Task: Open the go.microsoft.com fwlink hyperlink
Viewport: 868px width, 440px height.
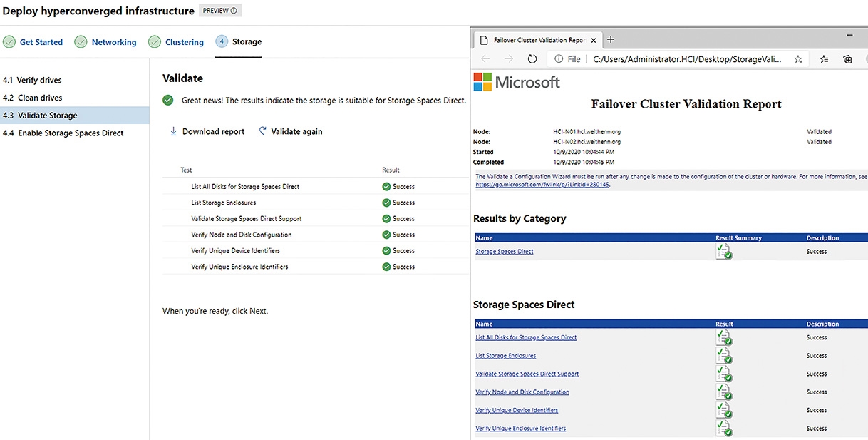Action: point(542,184)
